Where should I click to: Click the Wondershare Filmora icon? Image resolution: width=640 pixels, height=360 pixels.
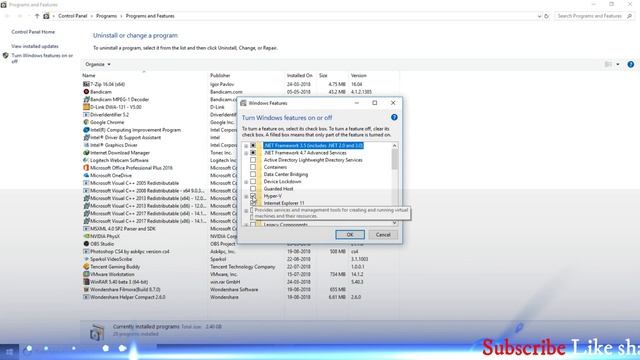tap(86, 289)
